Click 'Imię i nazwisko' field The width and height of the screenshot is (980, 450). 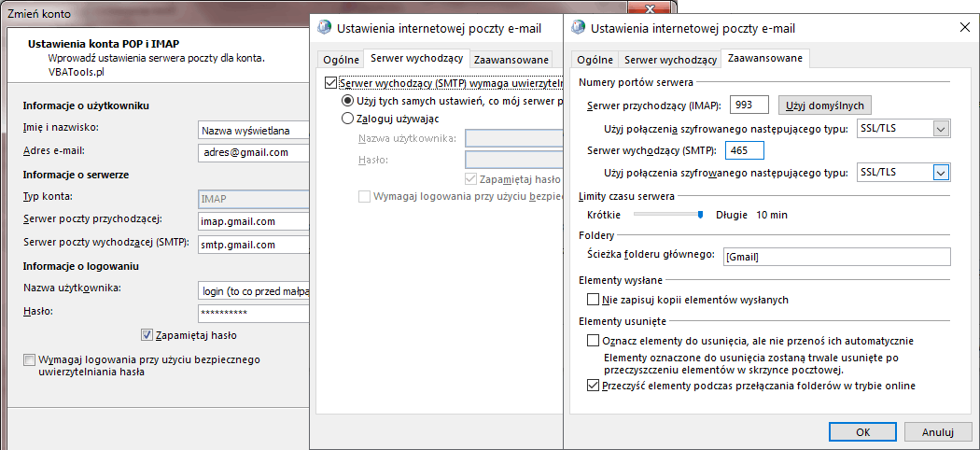pyautogui.click(x=254, y=130)
